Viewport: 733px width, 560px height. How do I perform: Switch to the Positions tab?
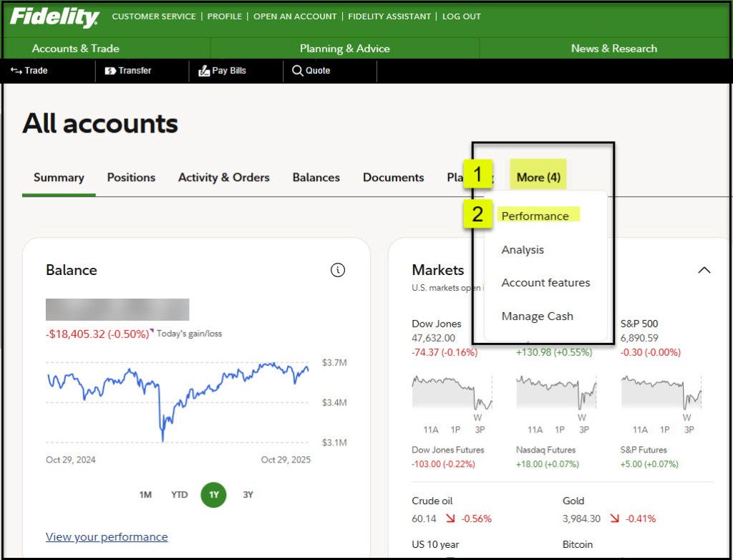[x=131, y=178]
